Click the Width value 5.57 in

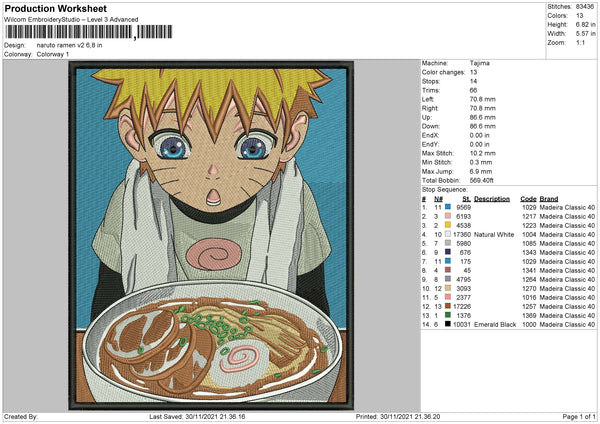click(585, 34)
